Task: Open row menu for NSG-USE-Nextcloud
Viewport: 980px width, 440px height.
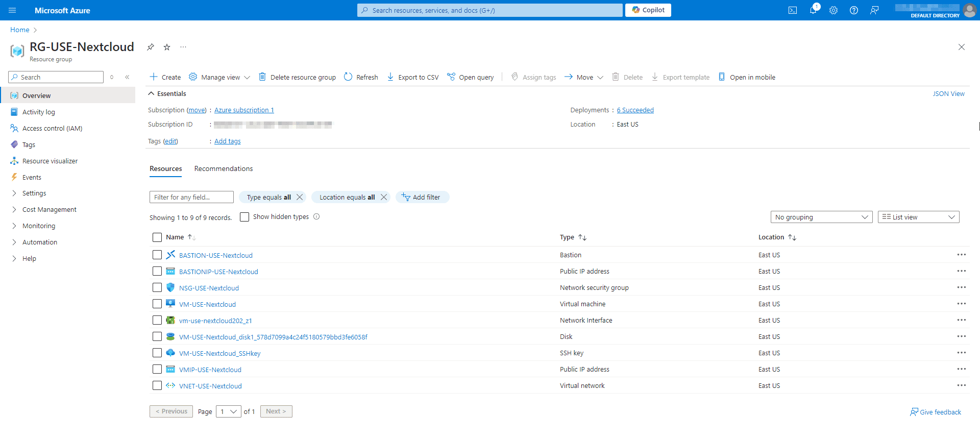Action: click(x=961, y=287)
